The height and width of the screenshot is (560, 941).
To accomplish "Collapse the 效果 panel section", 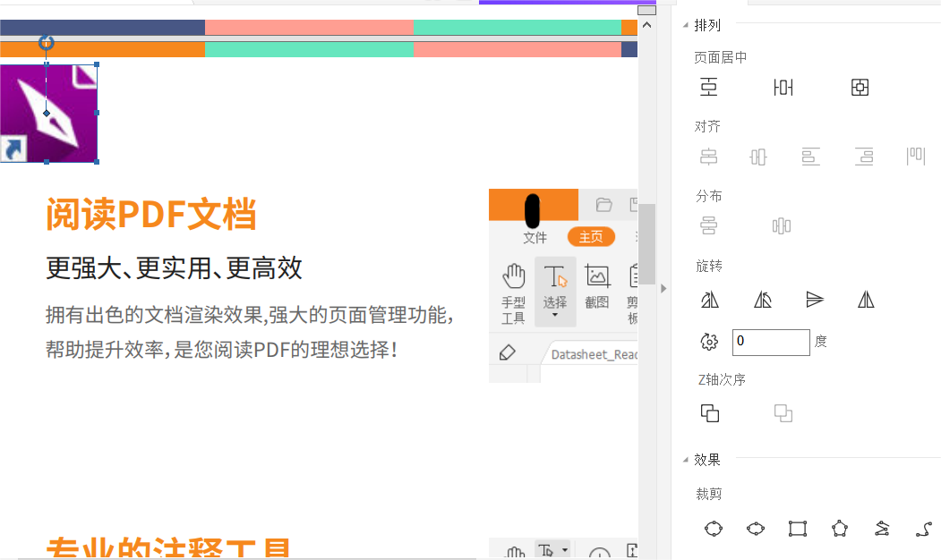I will click(706, 459).
